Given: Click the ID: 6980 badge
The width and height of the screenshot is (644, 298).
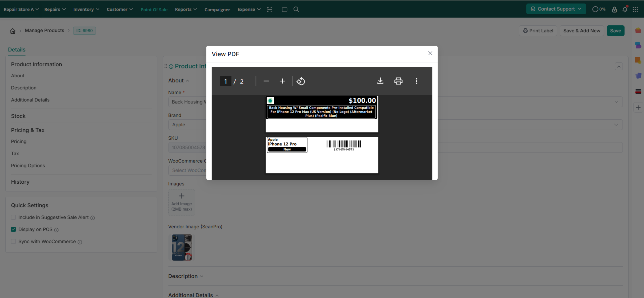Looking at the screenshot, I should coord(84,31).
